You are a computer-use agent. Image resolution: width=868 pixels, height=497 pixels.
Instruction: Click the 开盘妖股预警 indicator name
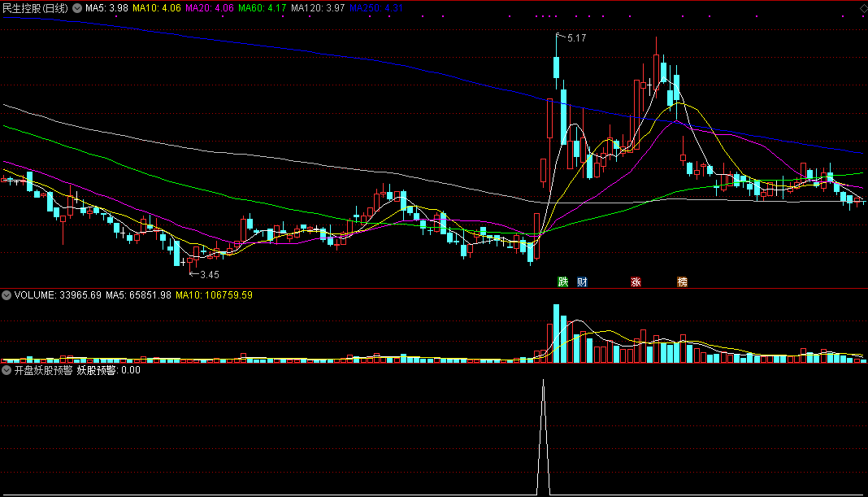[x=43, y=370]
